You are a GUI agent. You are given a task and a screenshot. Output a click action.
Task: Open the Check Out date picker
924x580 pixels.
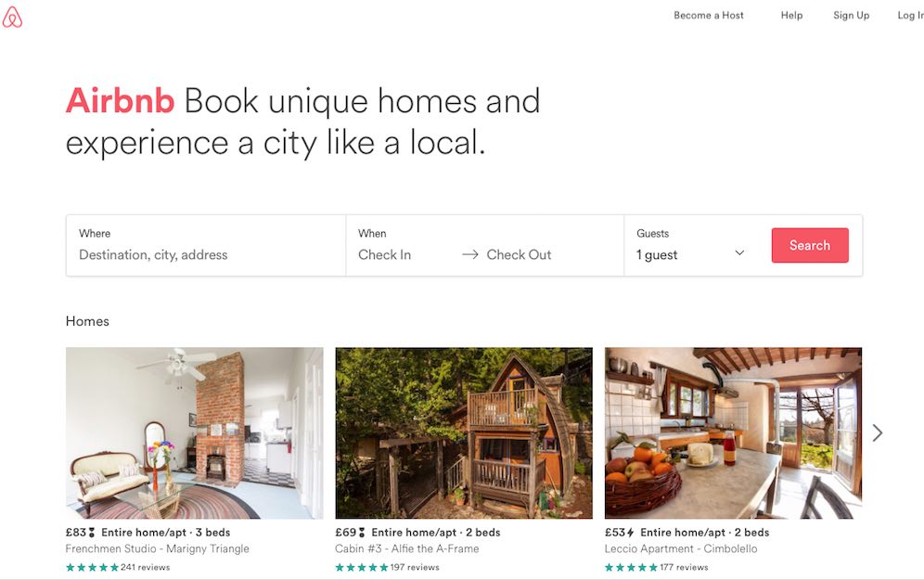519,254
